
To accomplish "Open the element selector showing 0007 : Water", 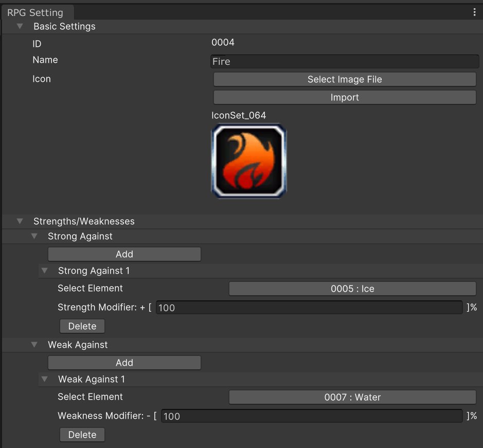I will [x=352, y=397].
